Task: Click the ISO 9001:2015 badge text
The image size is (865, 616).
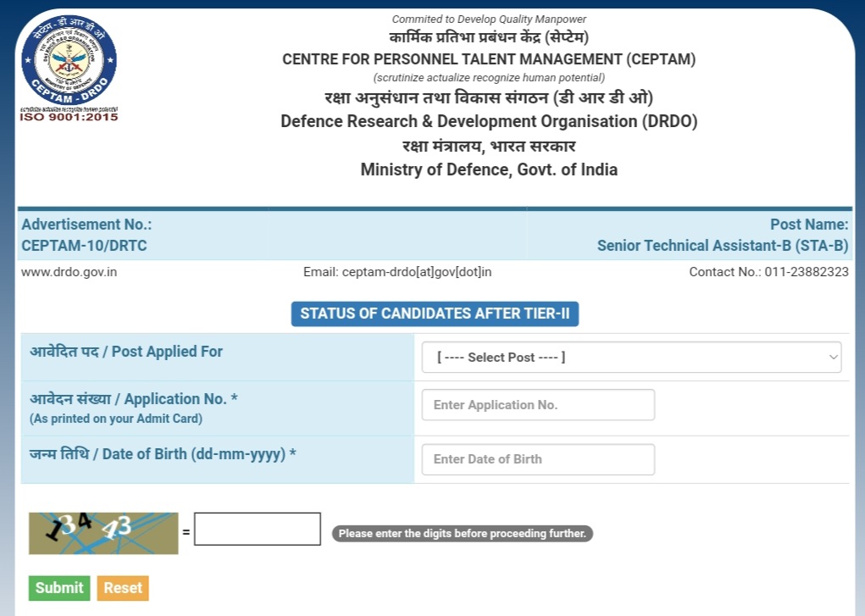Action: click(68, 117)
